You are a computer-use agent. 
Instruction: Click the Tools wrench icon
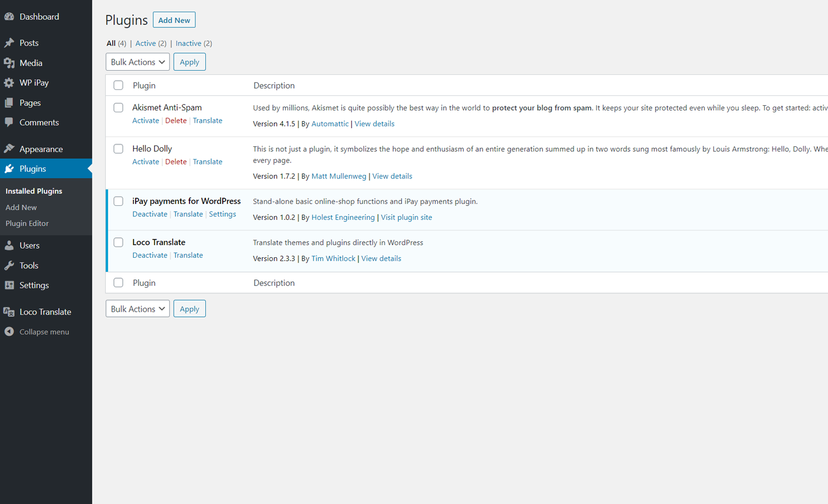click(x=9, y=265)
